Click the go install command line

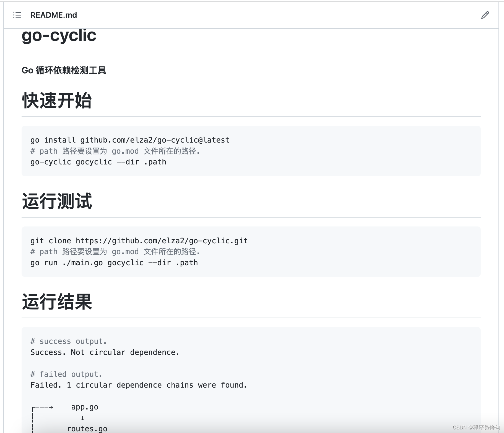point(130,140)
